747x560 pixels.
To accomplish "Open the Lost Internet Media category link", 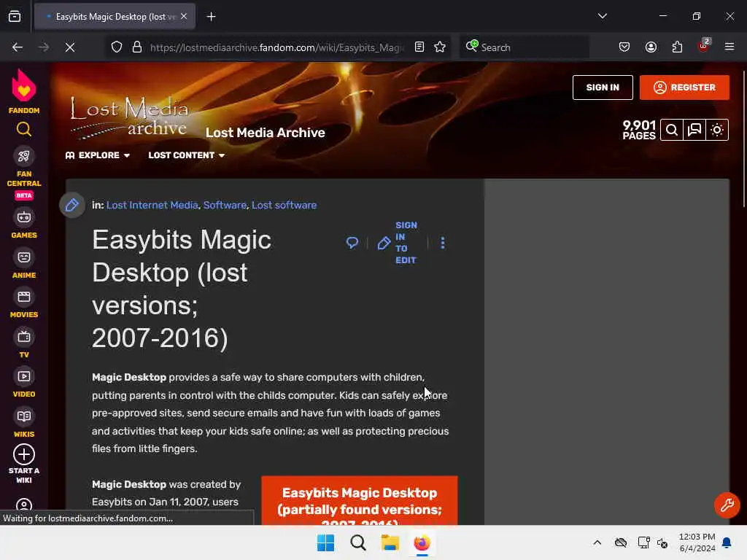I will click(x=152, y=205).
